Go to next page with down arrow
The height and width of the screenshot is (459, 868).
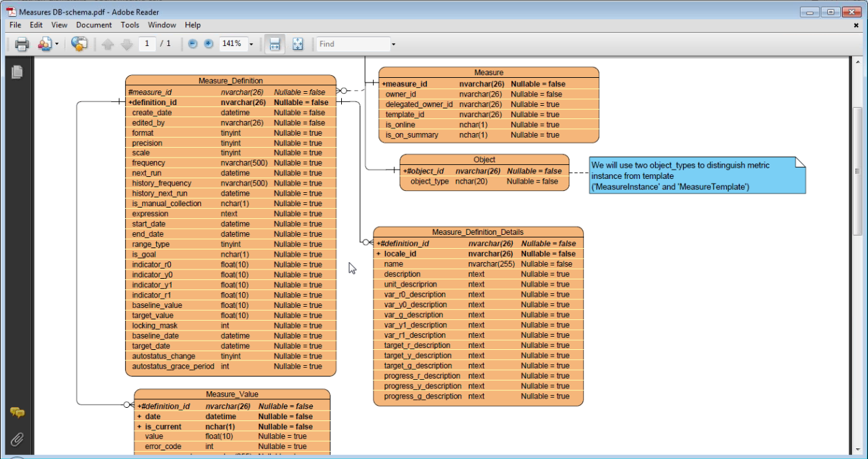coord(126,44)
